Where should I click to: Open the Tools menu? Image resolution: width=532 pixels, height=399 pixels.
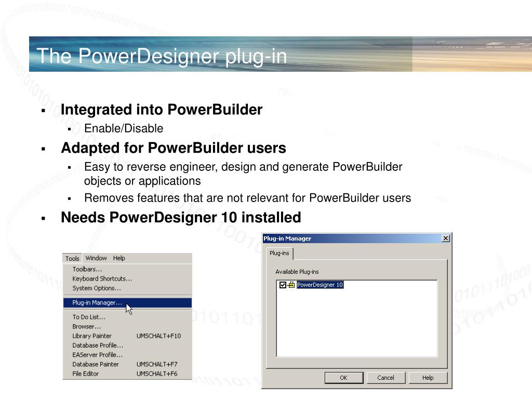tap(72, 258)
